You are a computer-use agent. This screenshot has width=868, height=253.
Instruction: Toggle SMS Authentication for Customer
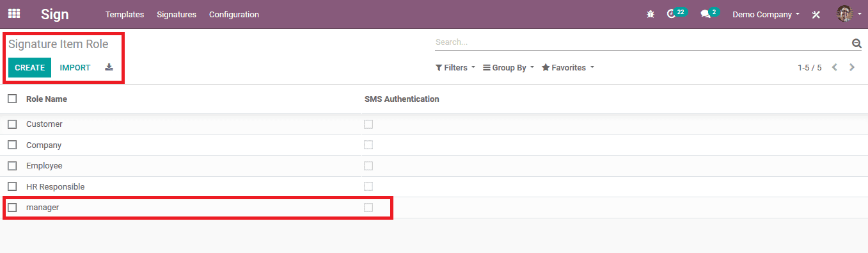[x=368, y=124]
